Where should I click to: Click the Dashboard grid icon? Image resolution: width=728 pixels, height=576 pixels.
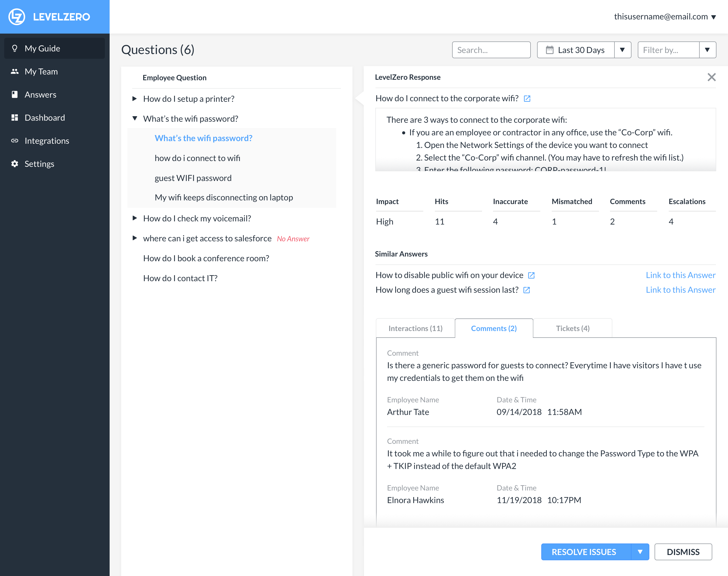point(14,117)
